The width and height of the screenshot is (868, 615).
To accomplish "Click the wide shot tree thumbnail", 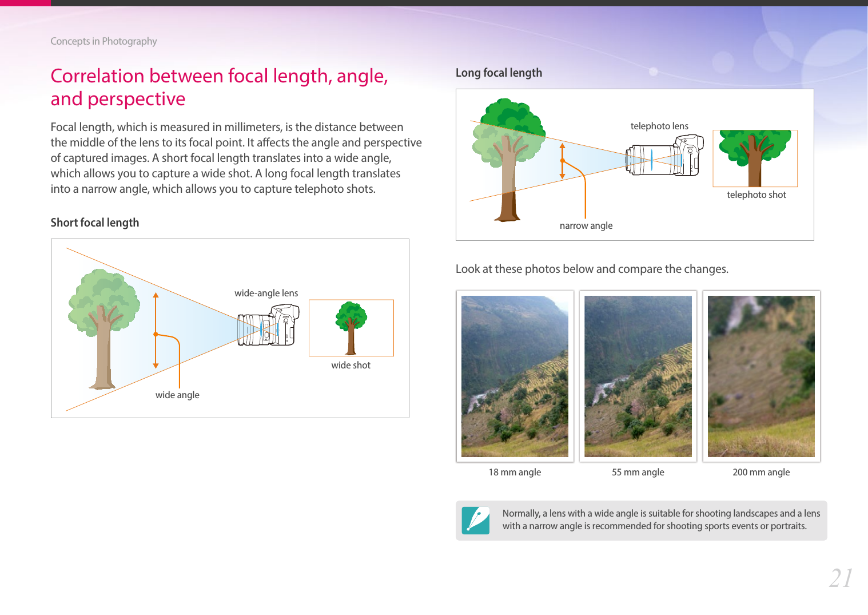I will coord(351,328).
